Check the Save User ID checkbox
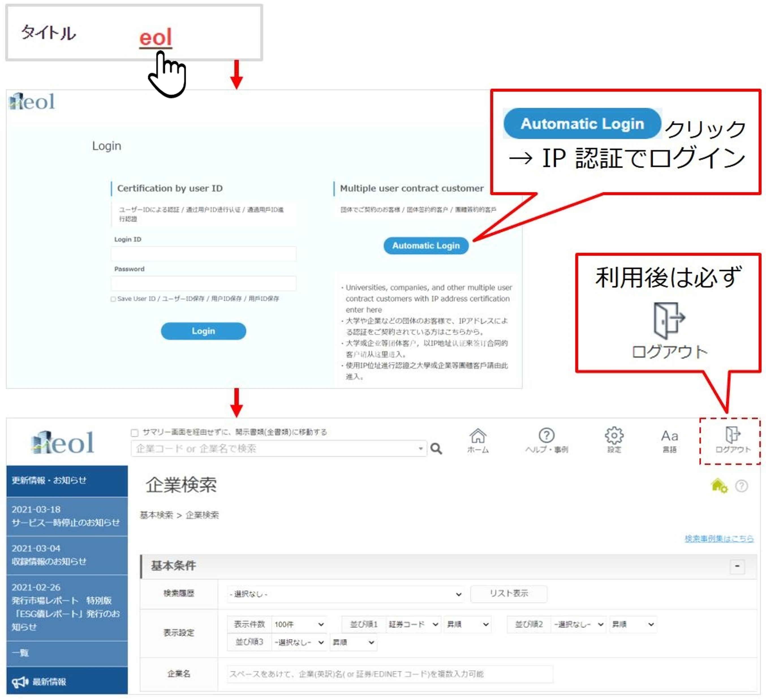 (113, 299)
